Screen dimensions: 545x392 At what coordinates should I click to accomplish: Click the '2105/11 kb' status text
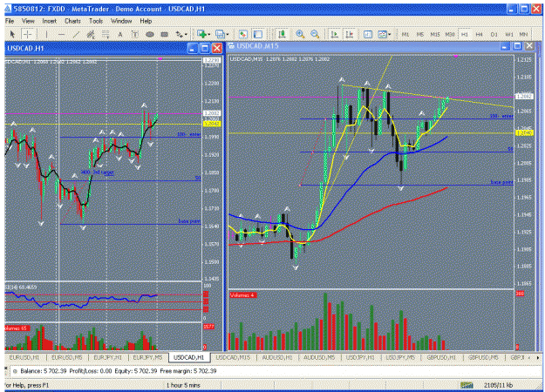pyautogui.click(x=498, y=385)
